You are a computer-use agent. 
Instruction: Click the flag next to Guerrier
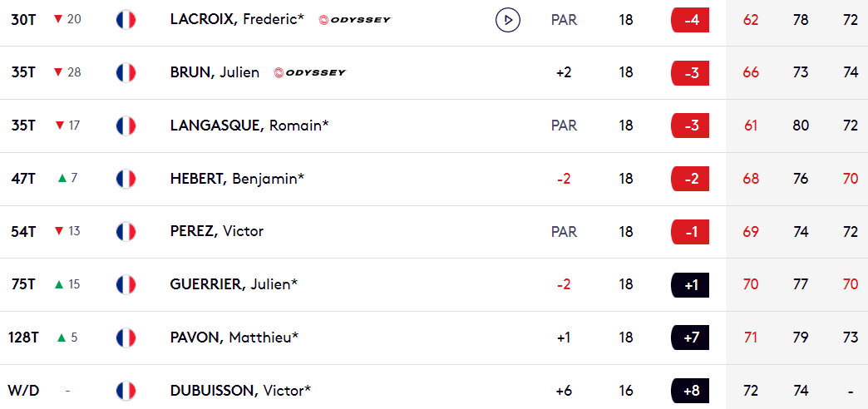coord(126,284)
